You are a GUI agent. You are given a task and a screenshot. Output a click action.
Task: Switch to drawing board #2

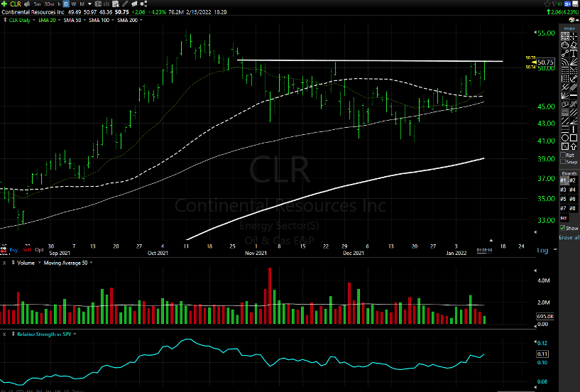pos(573,180)
